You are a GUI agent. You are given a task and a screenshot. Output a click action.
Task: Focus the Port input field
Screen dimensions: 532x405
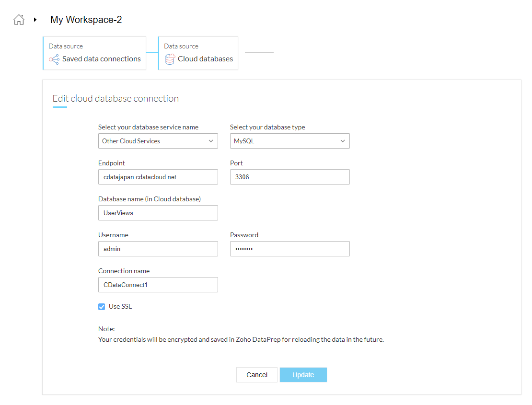(x=289, y=177)
